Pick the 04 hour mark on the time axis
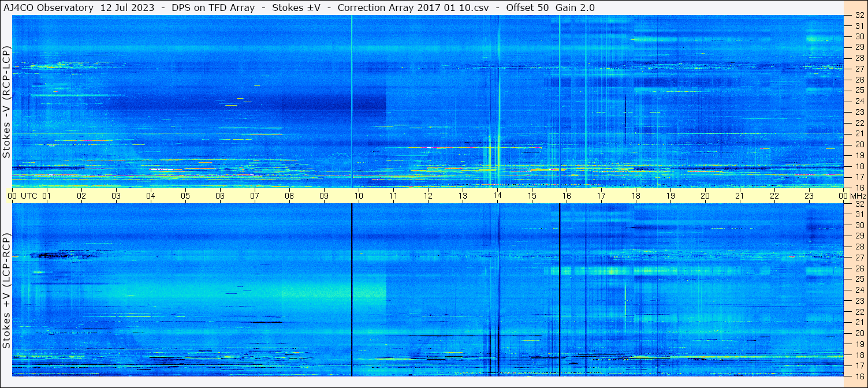 151,196
